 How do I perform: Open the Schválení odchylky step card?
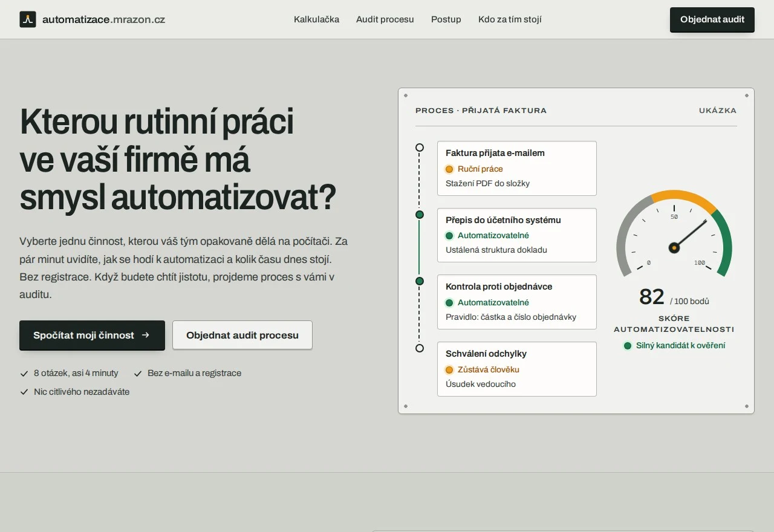click(517, 369)
